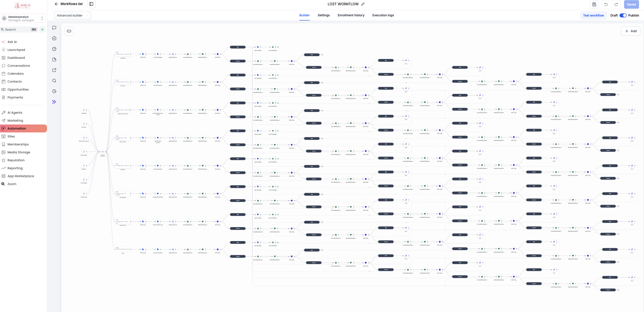
Task: Open the pie chart stats panel icon
Action: (54, 49)
